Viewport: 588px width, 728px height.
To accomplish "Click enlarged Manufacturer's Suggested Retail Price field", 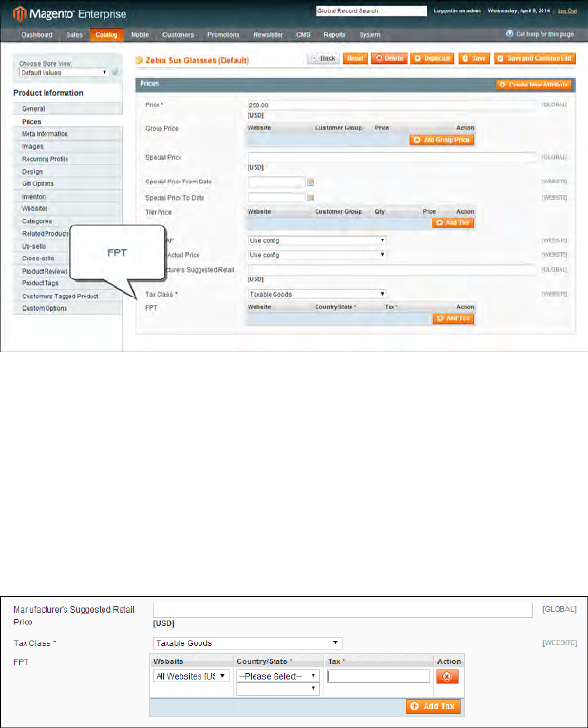I will tap(343, 610).
